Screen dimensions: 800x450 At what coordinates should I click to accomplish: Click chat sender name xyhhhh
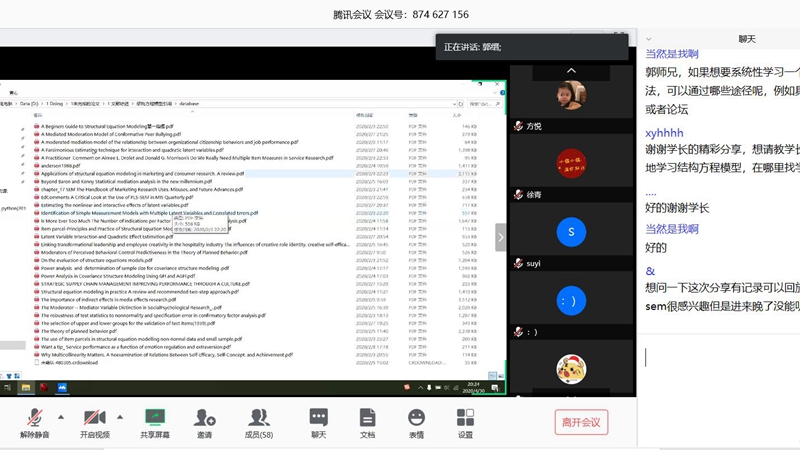click(x=664, y=133)
